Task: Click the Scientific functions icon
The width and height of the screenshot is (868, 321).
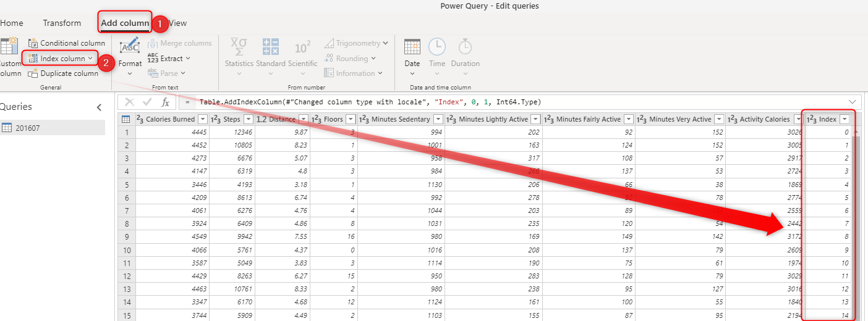Action: tap(302, 48)
